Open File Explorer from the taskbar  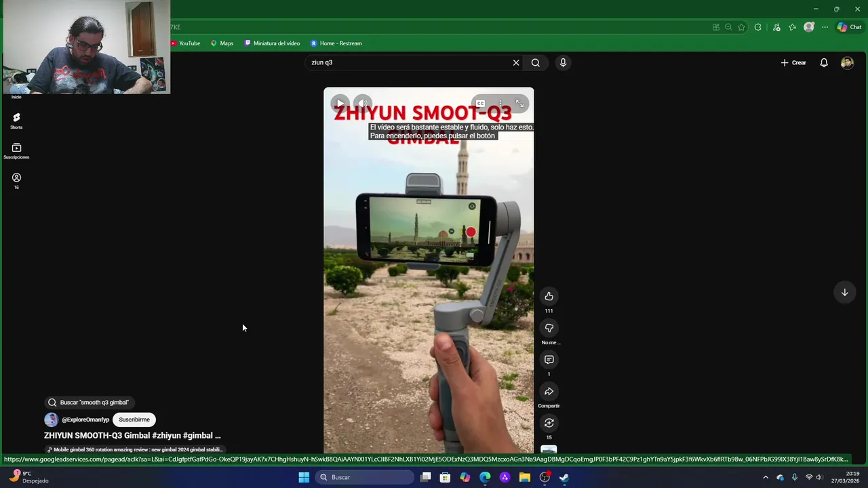coord(525,477)
